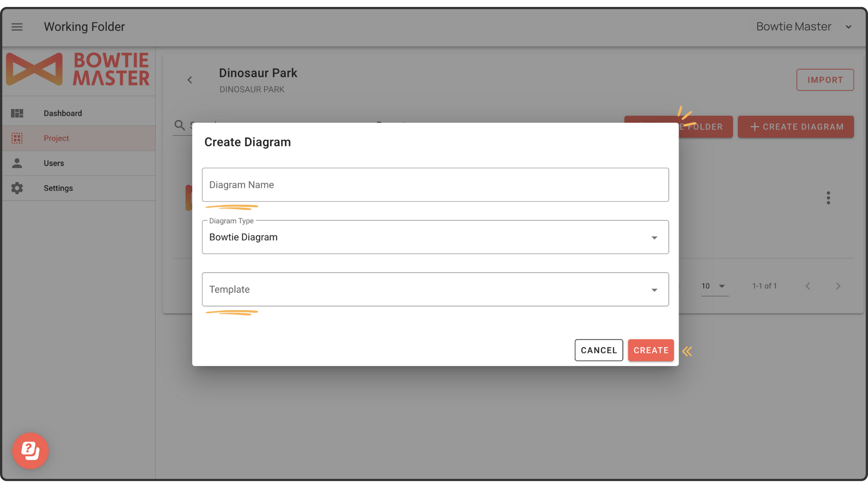The height and width of the screenshot is (488, 868).
Task: Select Project in the sidebar
Action: coord(56,138)
